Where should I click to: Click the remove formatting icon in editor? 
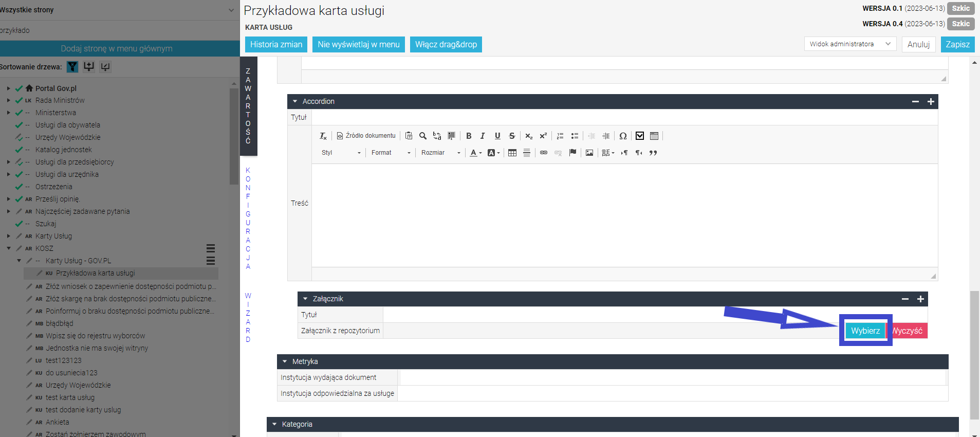coord(323,136)
